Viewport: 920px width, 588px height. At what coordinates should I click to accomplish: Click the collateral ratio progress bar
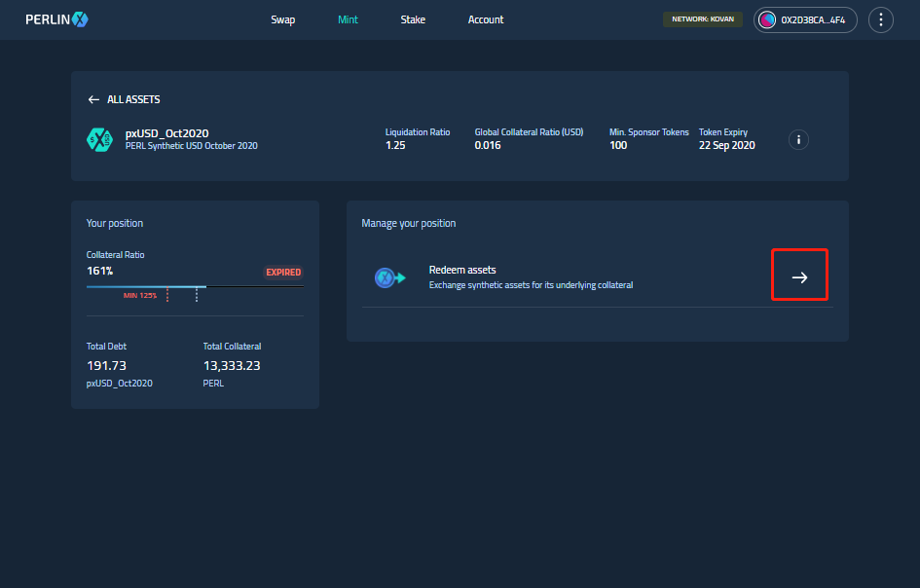click(x=195, y=287)
